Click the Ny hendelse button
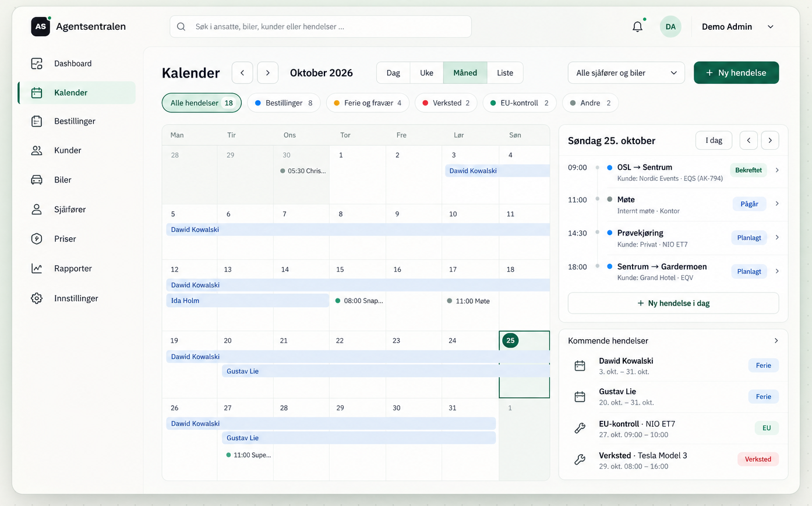 coord(736,73)
